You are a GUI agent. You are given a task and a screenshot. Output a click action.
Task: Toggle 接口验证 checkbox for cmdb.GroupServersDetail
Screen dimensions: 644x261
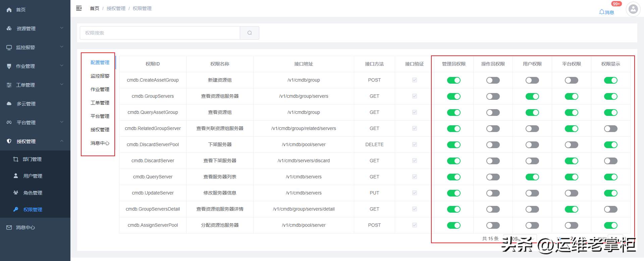click(x=415, y=209)
